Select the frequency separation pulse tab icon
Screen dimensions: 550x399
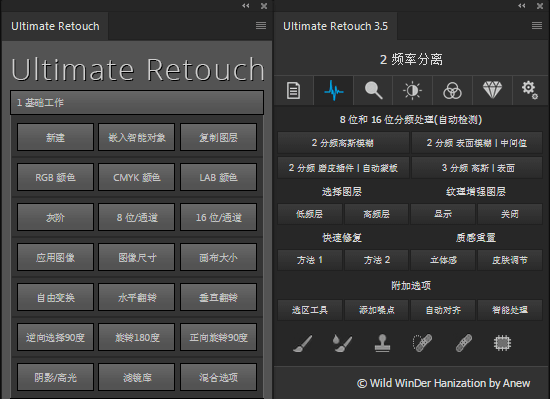tap(333, 90)
